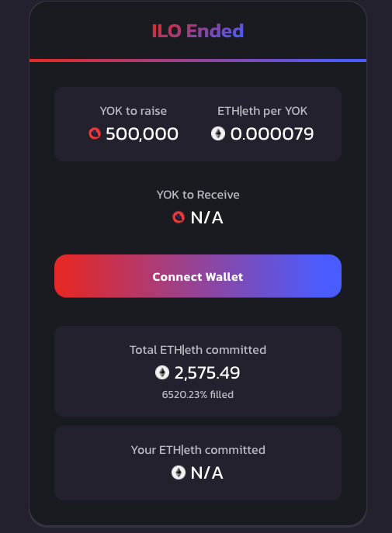Click the red-to-blue gradient divider line

[x=198, y=61]
